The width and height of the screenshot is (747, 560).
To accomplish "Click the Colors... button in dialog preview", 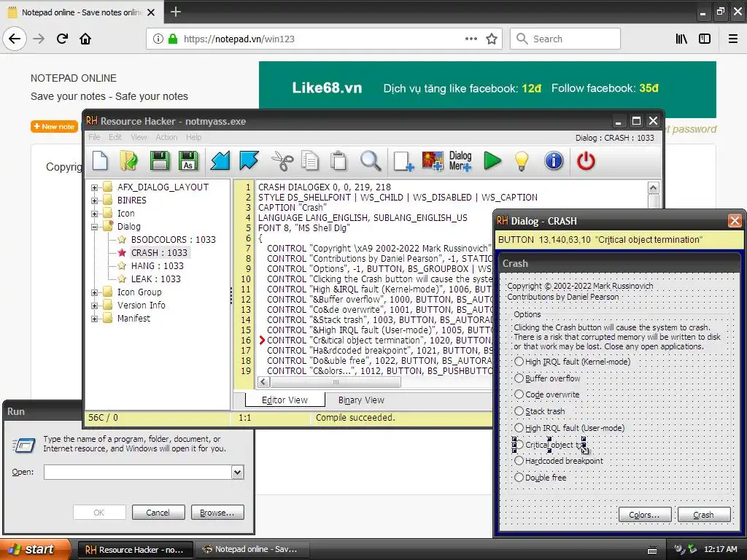I will pyautogui.click(x=645, y=515).
